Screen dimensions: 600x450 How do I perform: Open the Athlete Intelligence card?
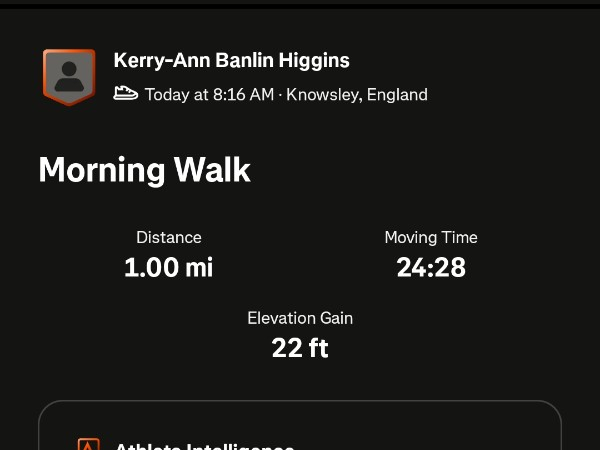(300, 428)
